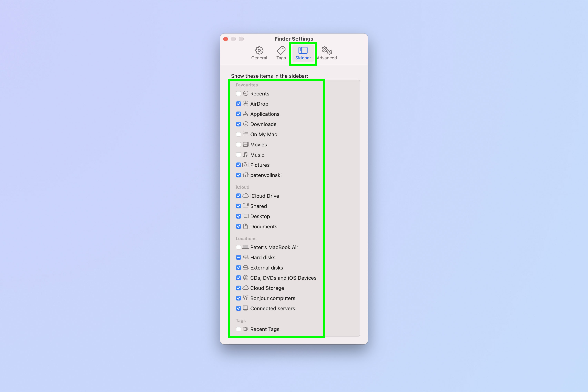Image resolution: width=588 pixels, height=392 pixels.
Task: Click the AirDrop radar icon
Action: [x=246, y=103]
